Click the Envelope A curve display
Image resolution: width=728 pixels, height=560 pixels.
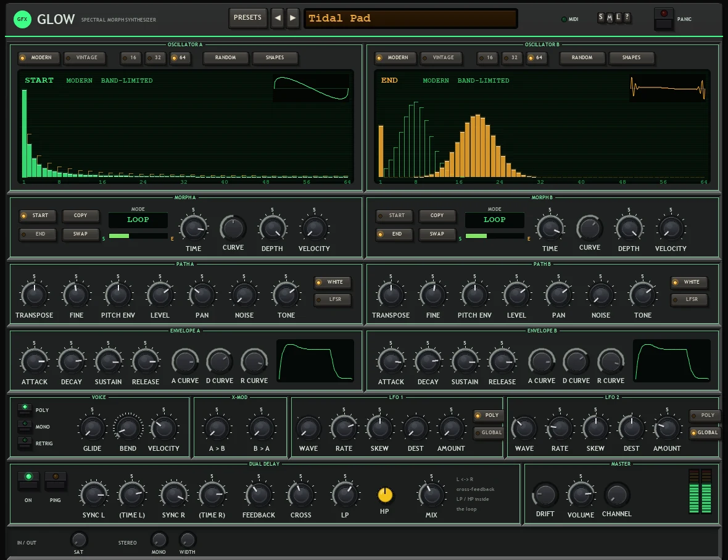[x=315, y=361]
